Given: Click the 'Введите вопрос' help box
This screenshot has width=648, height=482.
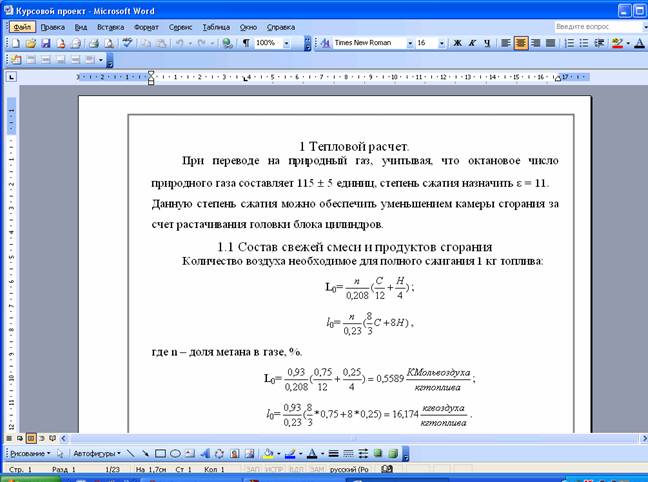Looking at the screenshot, I should (x=597, y=27).
